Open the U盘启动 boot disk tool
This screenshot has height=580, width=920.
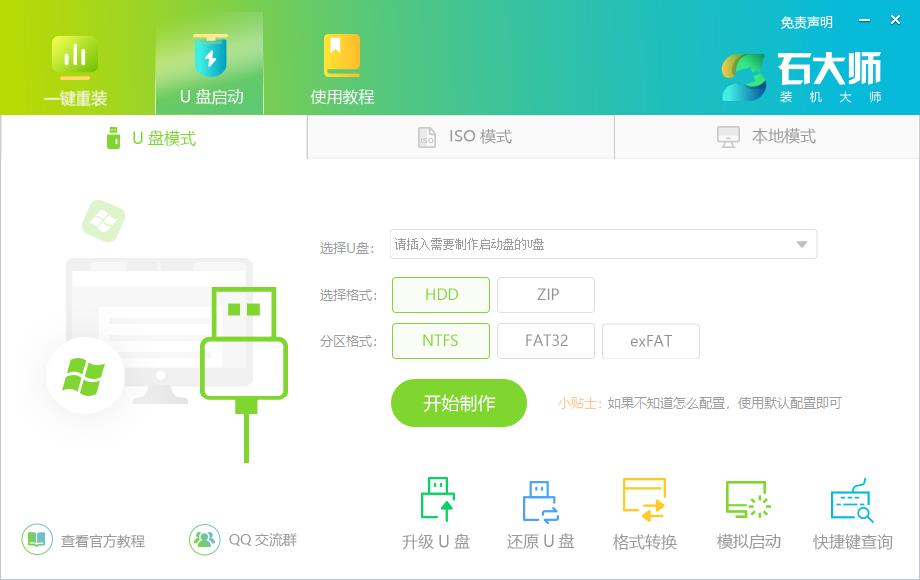click(208, 62)
